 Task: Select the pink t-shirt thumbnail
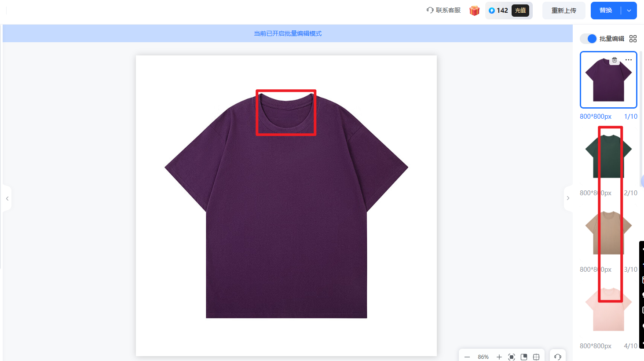click(x=608, y=309)
